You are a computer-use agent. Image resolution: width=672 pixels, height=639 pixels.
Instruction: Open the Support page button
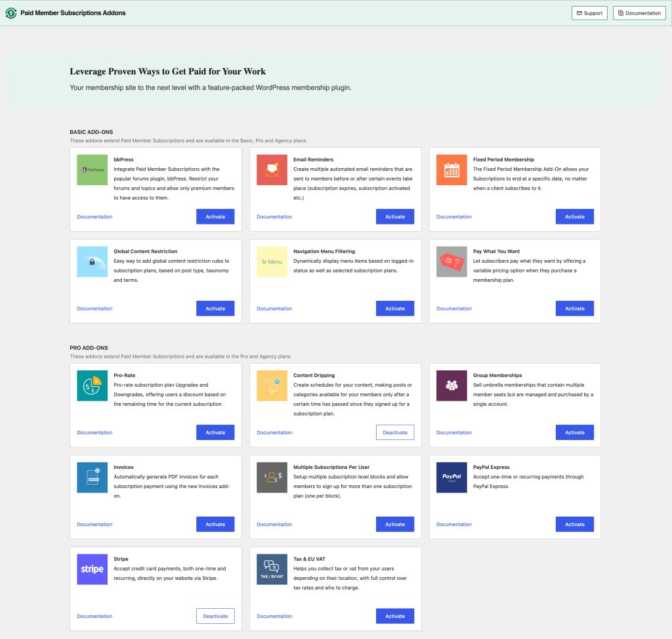[589, 13]
